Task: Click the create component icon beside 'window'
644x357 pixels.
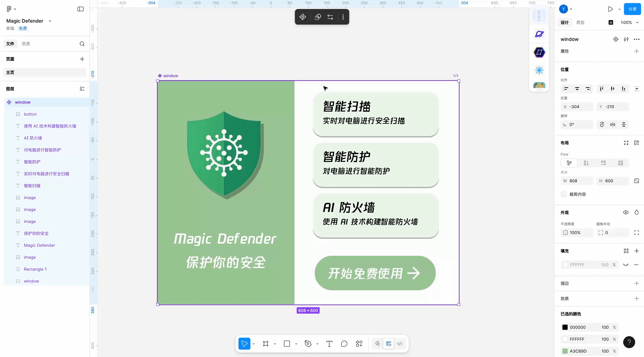Action: 616,39
